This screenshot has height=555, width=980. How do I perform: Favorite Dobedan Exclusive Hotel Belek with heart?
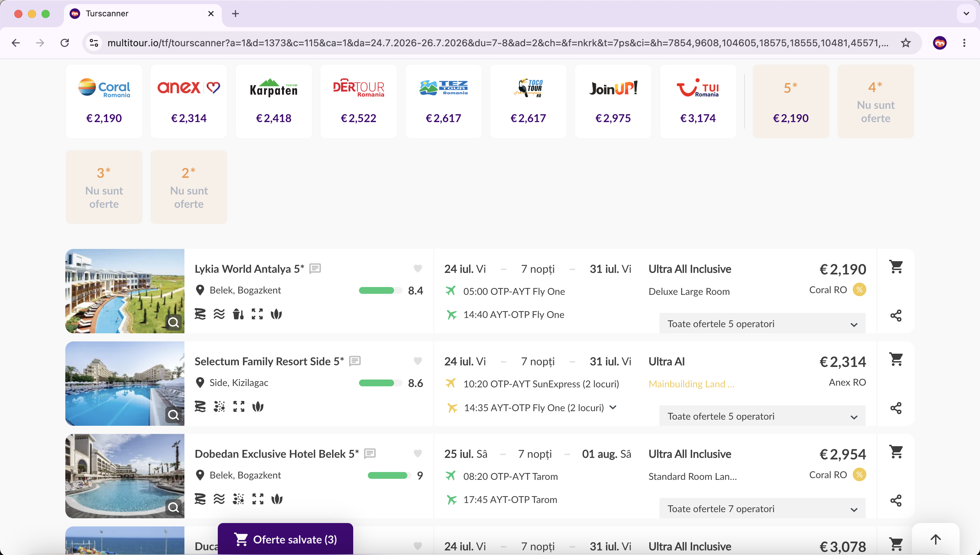[418, 454]
